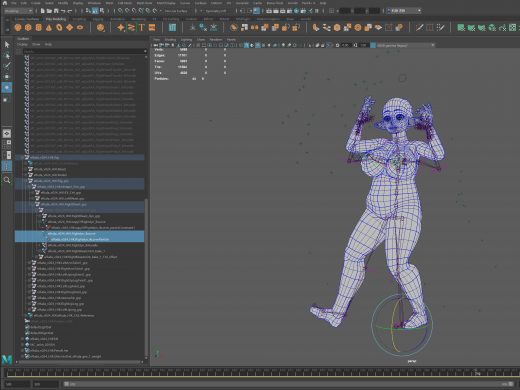Open the Outliner Display menu
Viewport: 520px width, 390px height.
(22, 44)
